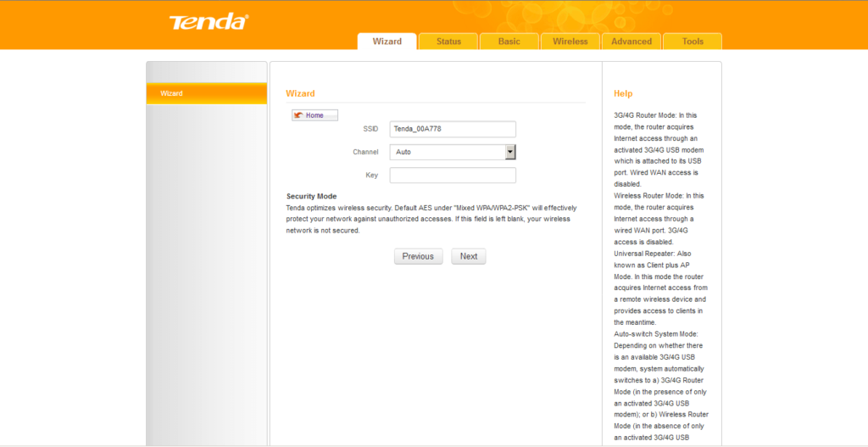Switch to the Tools tab
The height and width of the screenshot is (447, 868).
[693, 42]
